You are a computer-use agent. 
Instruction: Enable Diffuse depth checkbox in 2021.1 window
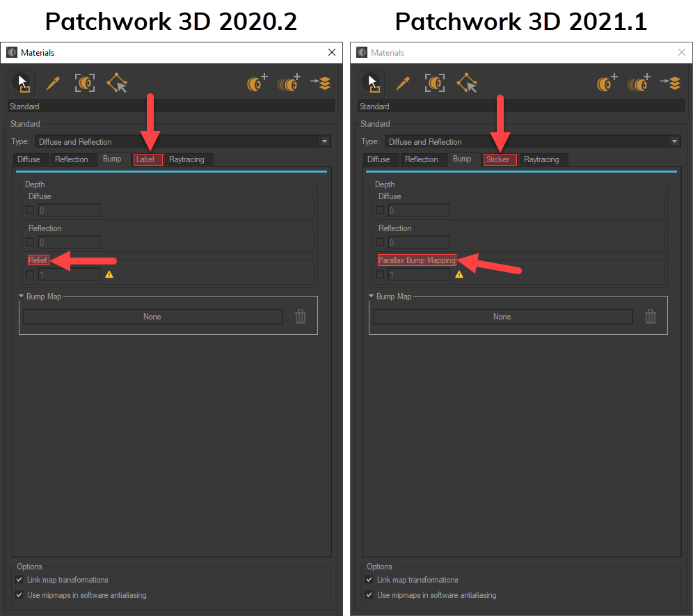380,210
